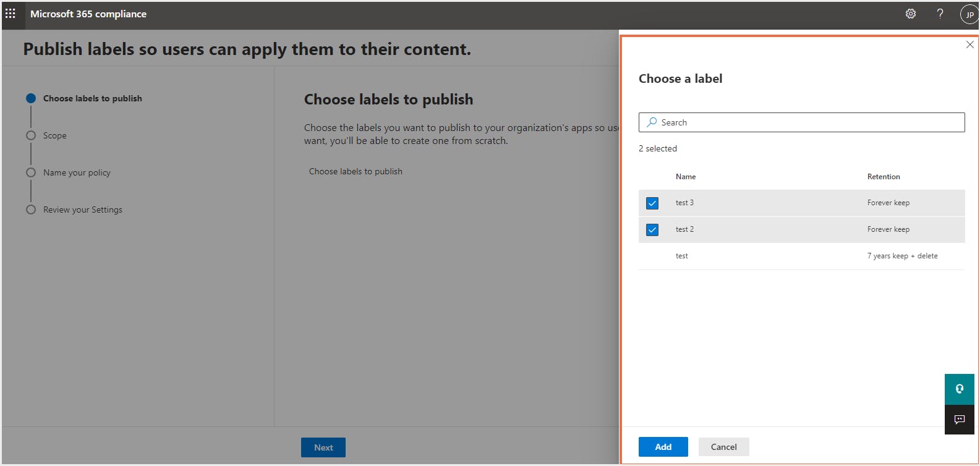This screenshot has width=980, height=466.
Task: Uncheck the test 3 label
Action: tap(652, 202)
